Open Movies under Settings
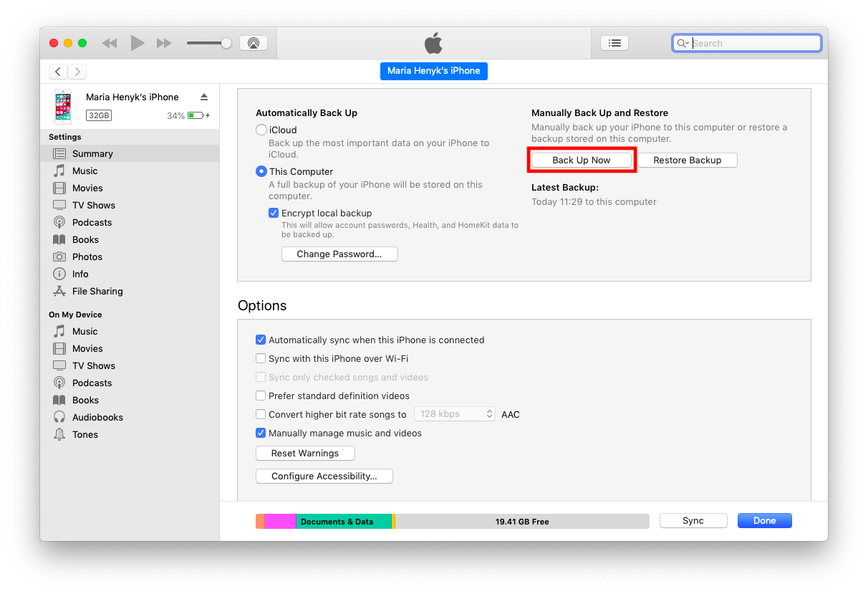 point(130,188)
